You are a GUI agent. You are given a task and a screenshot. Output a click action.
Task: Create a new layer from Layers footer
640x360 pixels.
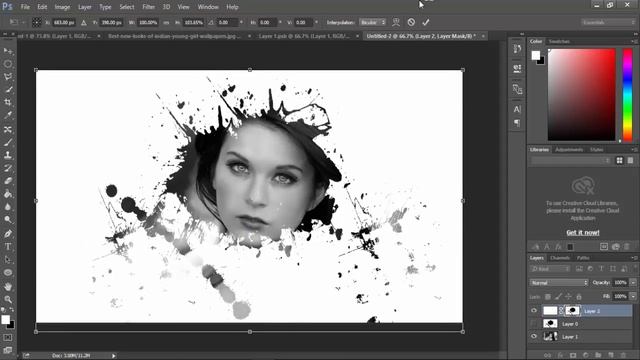[x=611, y=356]
